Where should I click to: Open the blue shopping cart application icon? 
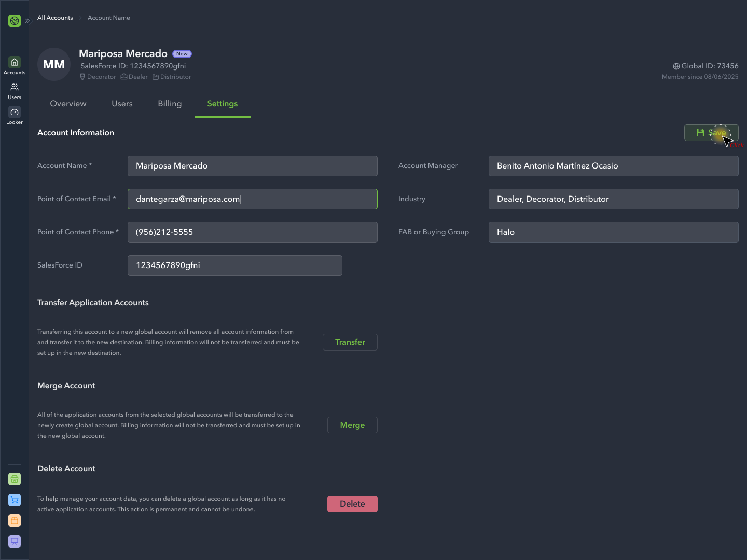click(14, 499)
